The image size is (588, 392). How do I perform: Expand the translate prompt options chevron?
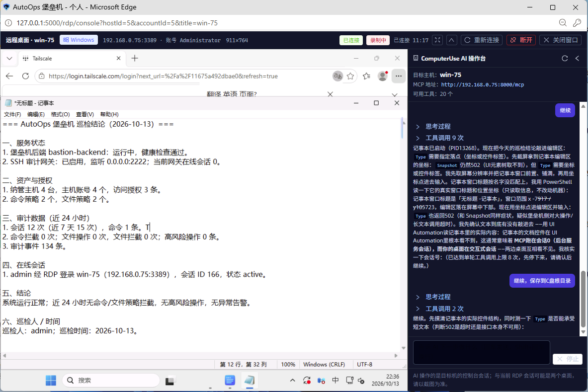[395, 95]
